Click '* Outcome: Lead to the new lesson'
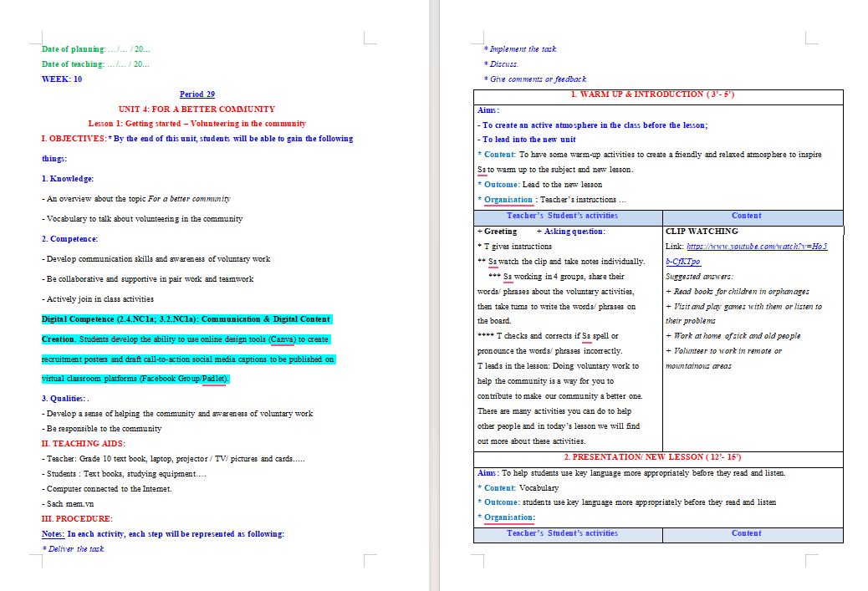 tap(539, 185)
